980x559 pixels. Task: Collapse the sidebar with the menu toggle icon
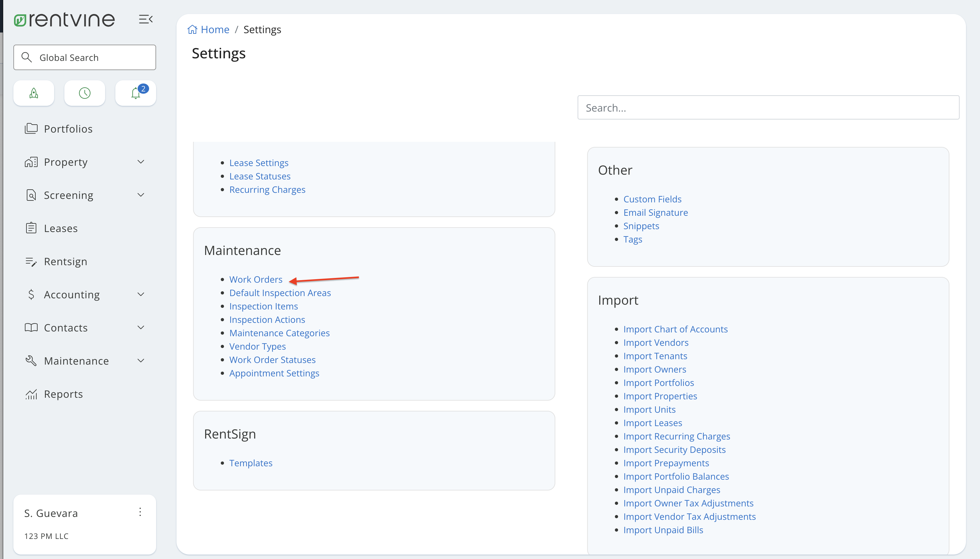146,19
